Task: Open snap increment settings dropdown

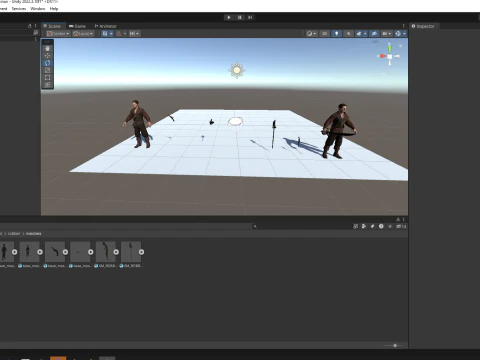Action: pyautogui.click(x=134, y=34)
